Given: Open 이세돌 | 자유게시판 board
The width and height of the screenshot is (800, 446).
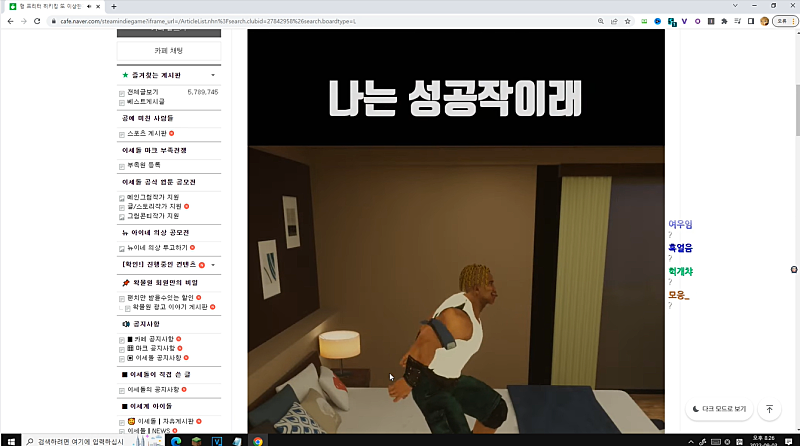Looking at the screenshot, I should 160,422.
